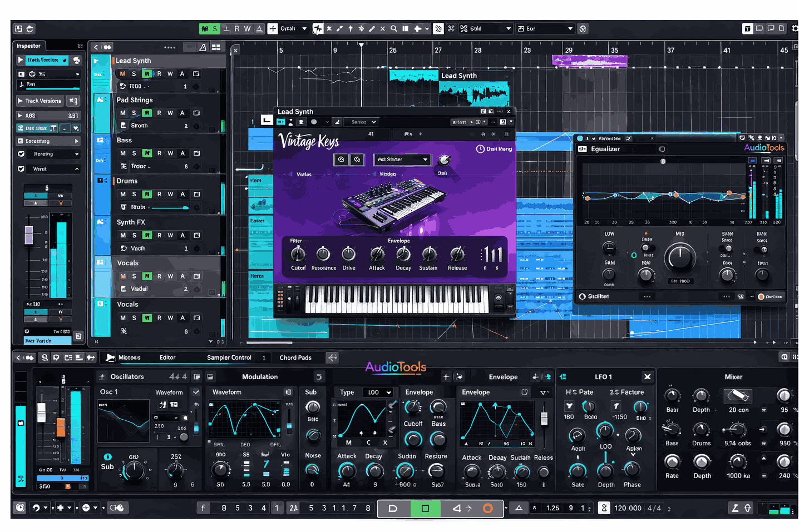
Task: Click the Editor label in the lower zone
Action: pos(167,357)
